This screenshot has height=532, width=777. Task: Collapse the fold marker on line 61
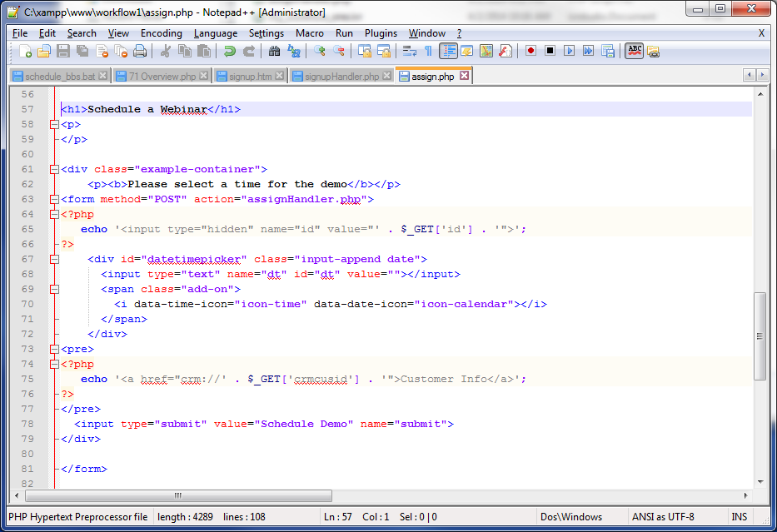pos(54,169)
